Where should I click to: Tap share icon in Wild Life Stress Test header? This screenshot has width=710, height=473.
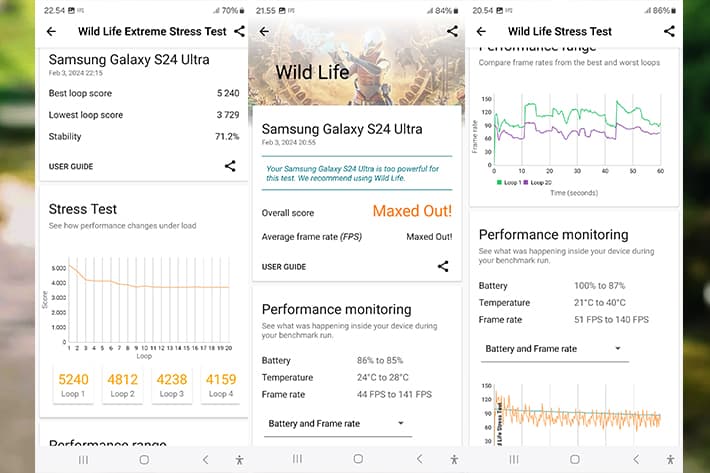click(x=669, y=31)
